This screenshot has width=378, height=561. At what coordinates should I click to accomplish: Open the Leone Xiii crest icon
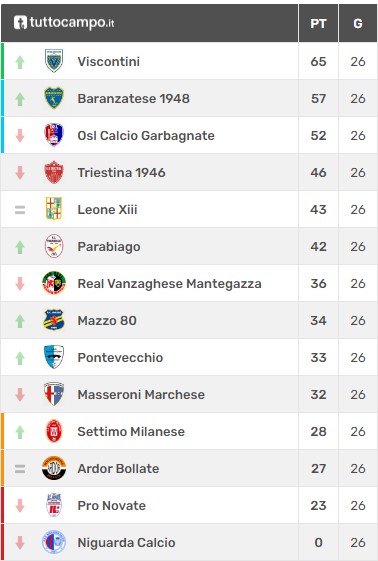[54, 209]
